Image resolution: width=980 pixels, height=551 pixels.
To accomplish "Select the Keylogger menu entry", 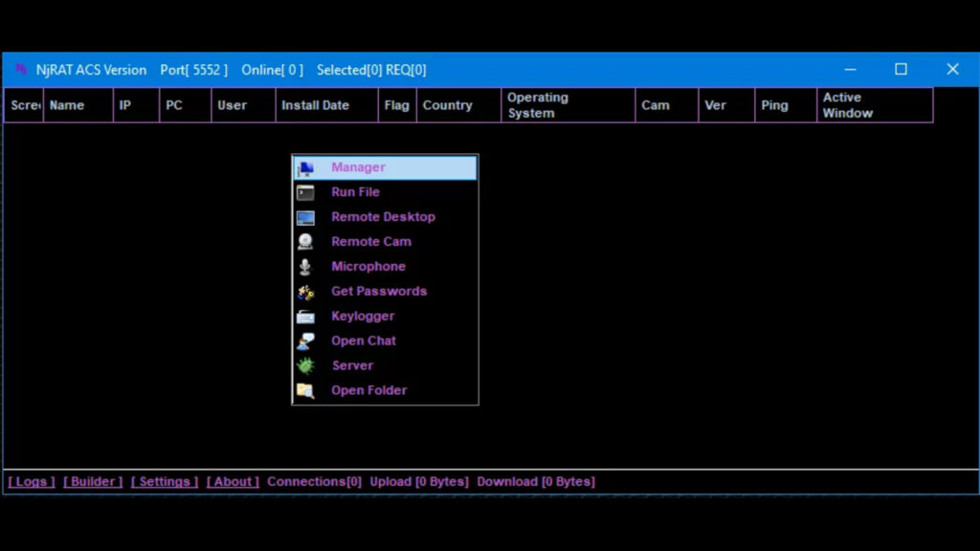I will coord(385,316).
